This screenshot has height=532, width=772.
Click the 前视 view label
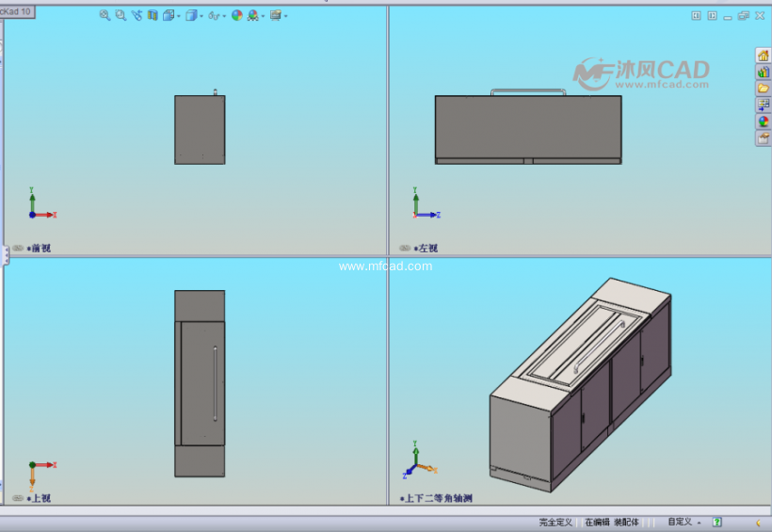tap(40, 249)
